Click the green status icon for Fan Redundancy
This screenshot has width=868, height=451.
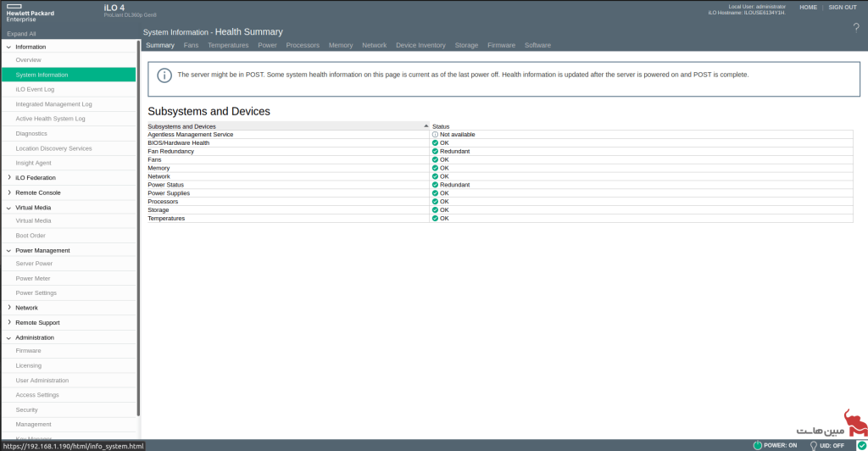[x=435, y=151]
